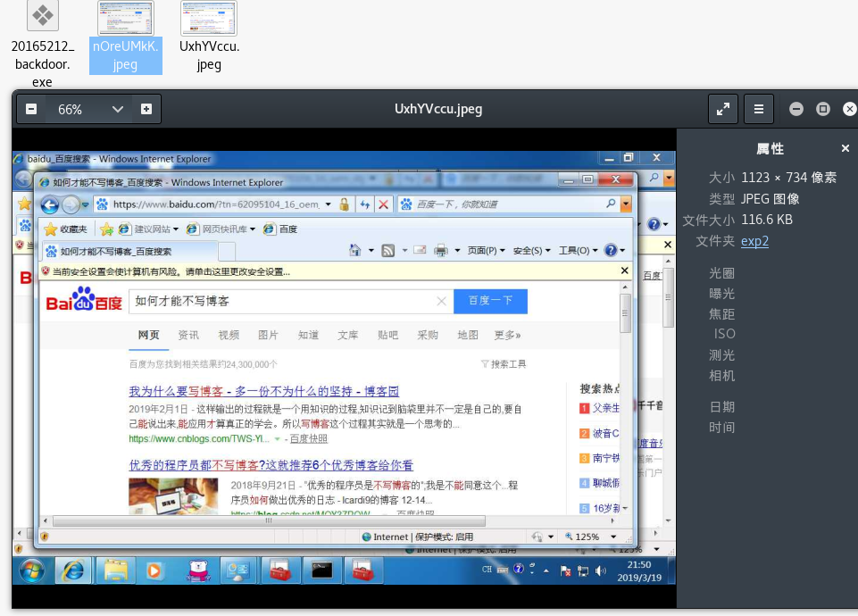
Task: Click the file explorer folder taskbar icon
Action: pyautogui.click(x=115, y=571)
